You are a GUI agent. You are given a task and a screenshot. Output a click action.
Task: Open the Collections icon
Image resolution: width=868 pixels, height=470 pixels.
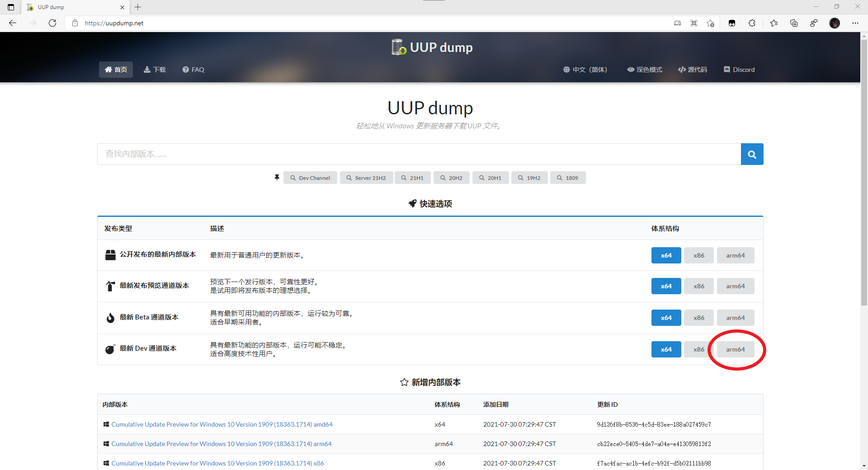pyautogui.click(x=794, y=23)
